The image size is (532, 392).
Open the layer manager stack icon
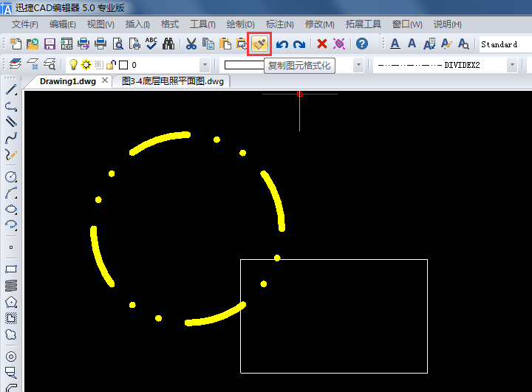pyautogui.click(x=16, y=64)
